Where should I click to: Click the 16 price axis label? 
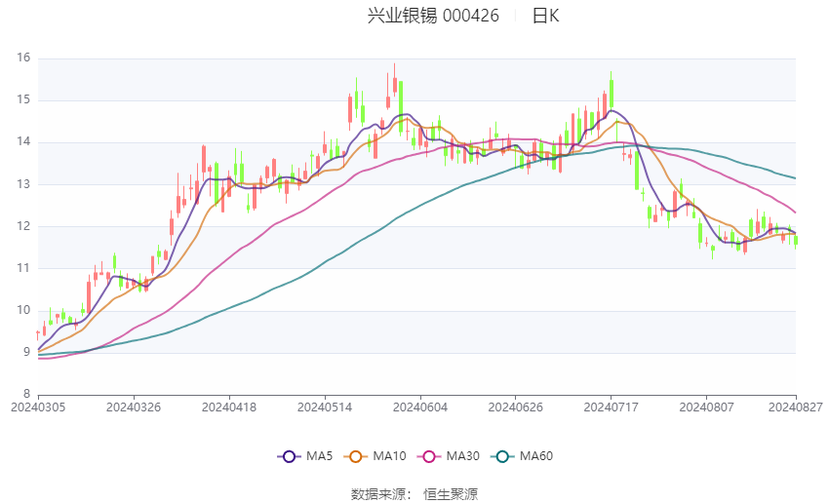(23, 58)
